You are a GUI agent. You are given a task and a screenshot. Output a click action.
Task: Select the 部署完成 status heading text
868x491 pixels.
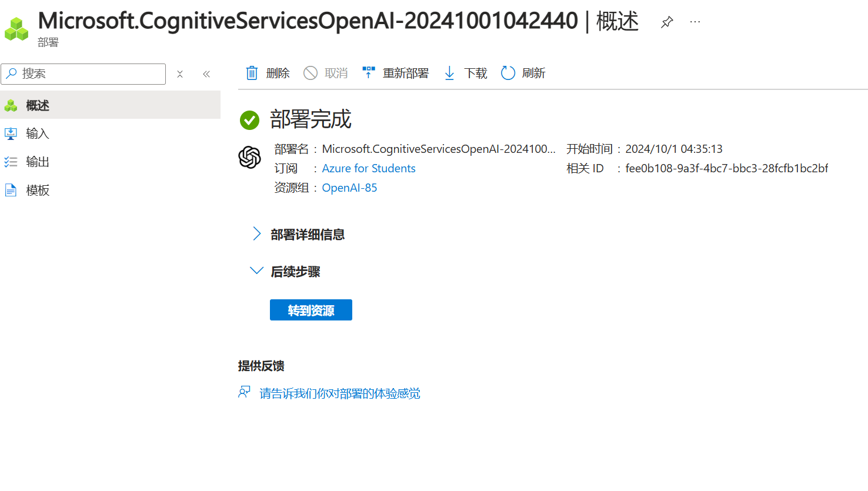pyautogui.click(x=311, y=119)
